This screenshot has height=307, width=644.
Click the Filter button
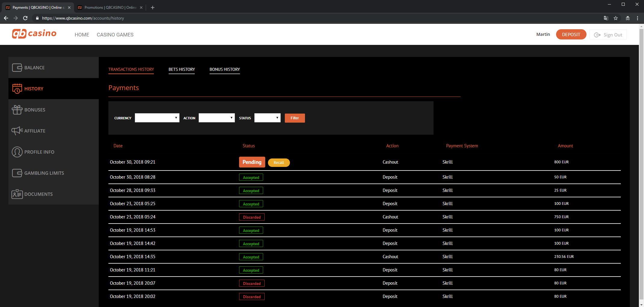pos(295,118)
